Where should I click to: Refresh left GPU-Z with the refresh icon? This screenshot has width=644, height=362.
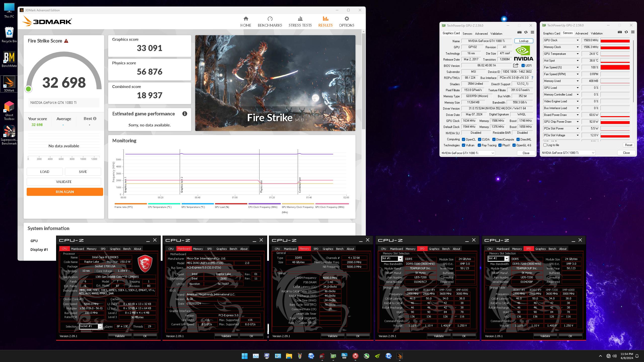point(526,32)
